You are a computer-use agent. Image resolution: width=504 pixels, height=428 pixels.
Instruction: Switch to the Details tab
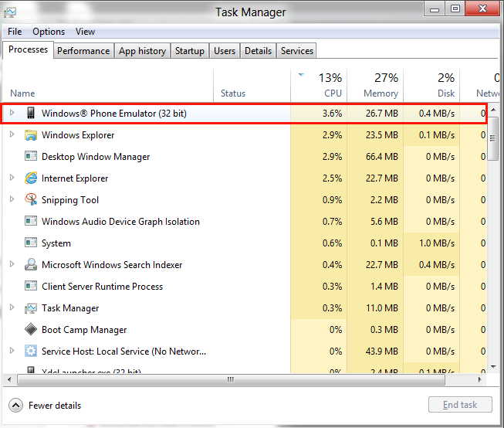coord(258,51)
